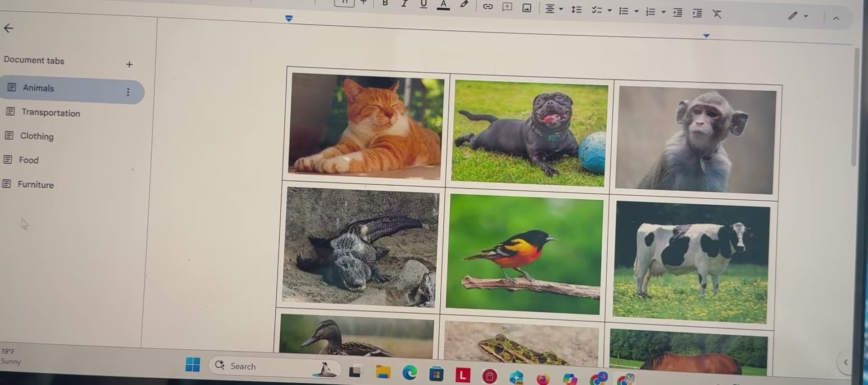Click the back arrow to close tabs panel
Viewport: 868px width, 385px height.
[9, 28]
